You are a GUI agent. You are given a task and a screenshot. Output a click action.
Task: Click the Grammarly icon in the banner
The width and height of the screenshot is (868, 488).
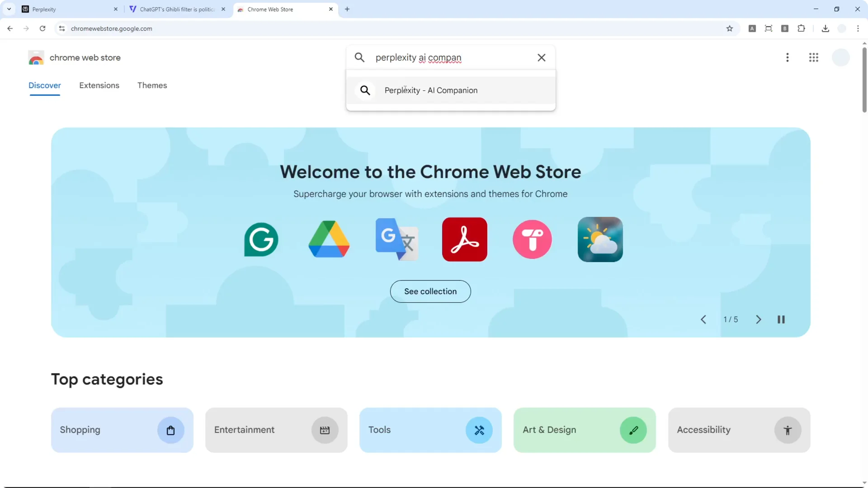[x=261, y=239]
